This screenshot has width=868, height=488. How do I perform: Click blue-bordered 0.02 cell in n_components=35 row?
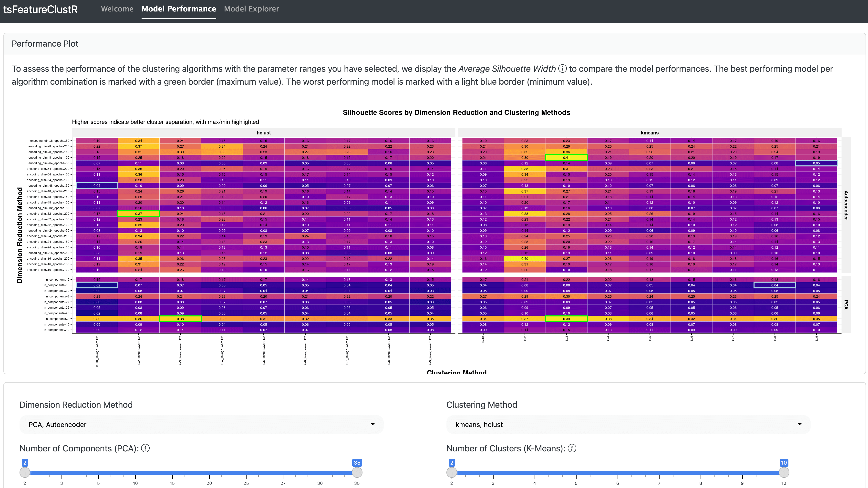[x=97, y=285]
